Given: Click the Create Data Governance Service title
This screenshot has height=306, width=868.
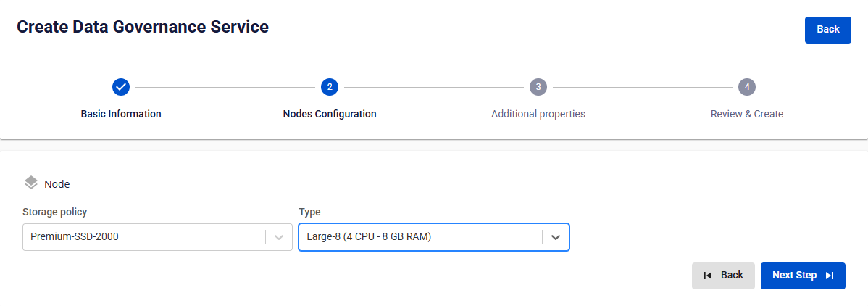Looking at the screenshot, I should [143, 27].
